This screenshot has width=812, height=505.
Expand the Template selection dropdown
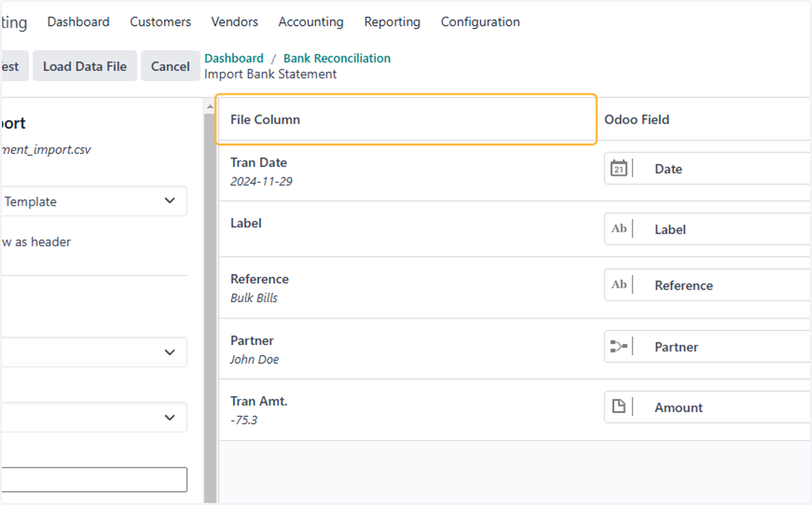point(93,201)
